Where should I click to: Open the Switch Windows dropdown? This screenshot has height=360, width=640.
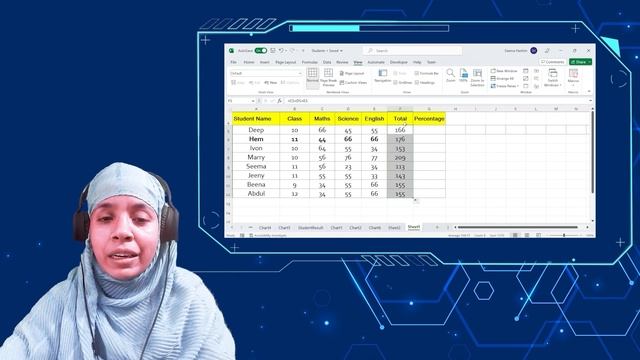(x=553, y=78)
